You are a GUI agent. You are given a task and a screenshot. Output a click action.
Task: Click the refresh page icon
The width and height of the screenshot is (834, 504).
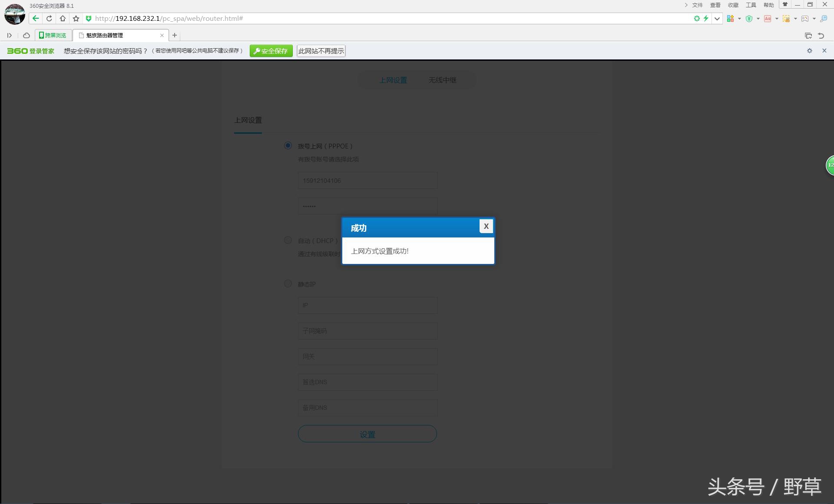click(x=49, y=18)
